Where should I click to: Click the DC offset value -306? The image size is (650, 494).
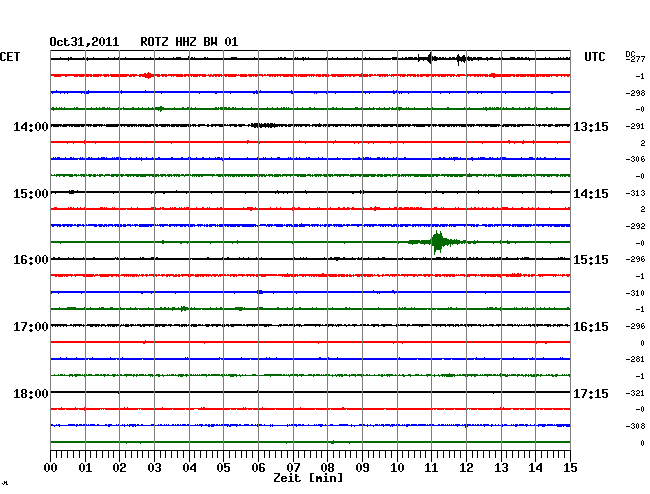click(x=635, y=159)
